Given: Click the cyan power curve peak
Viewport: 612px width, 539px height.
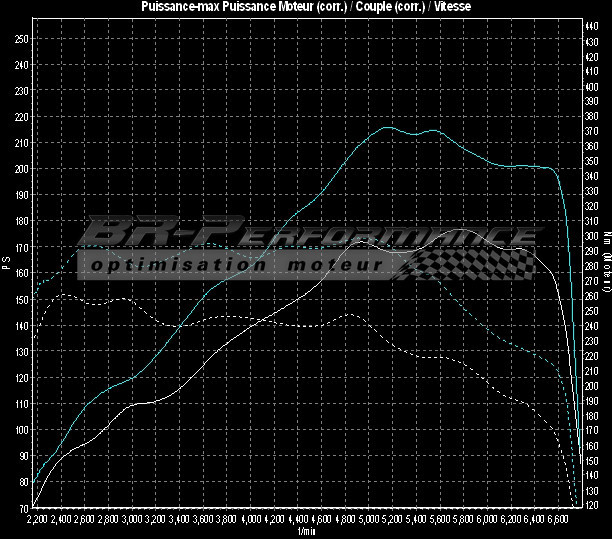Looking at the screenshot, I should [386, 128].
